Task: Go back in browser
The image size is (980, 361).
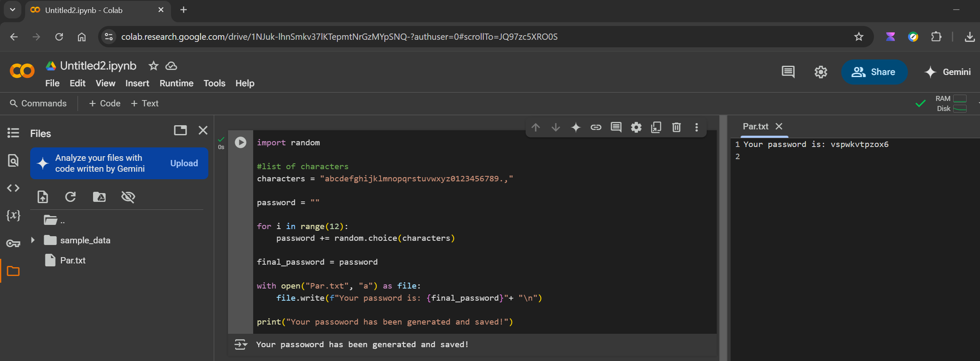Action: pos(14,37)
